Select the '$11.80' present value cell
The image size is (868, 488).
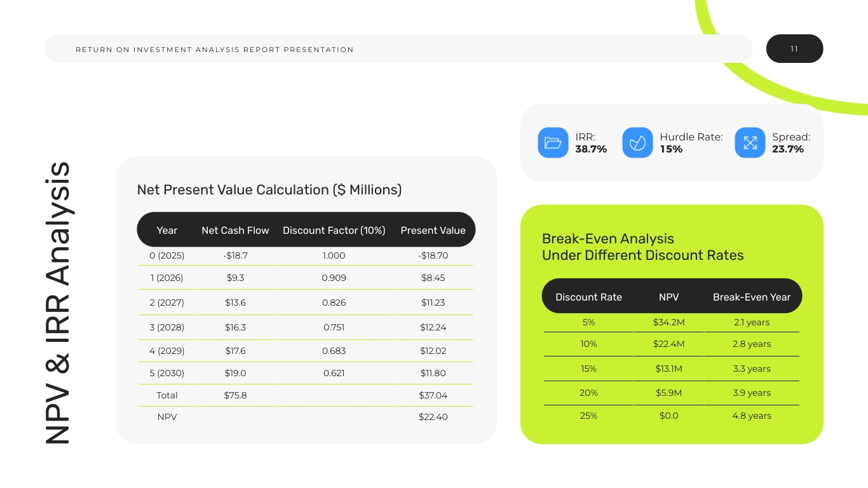[x=433, y=373]
